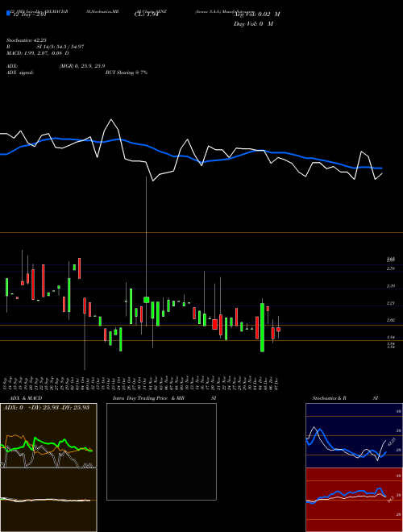
Task: Click the 2.21 price axis label
Action: 390,303
